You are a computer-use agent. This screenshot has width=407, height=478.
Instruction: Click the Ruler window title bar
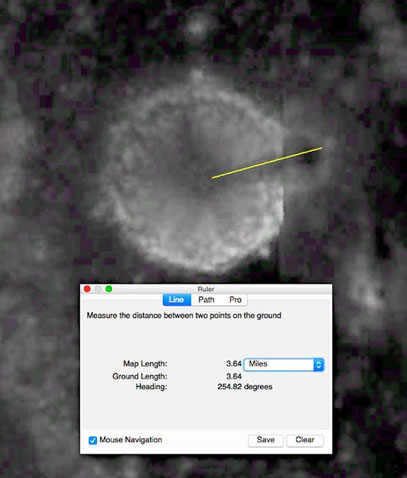point(206,289)
